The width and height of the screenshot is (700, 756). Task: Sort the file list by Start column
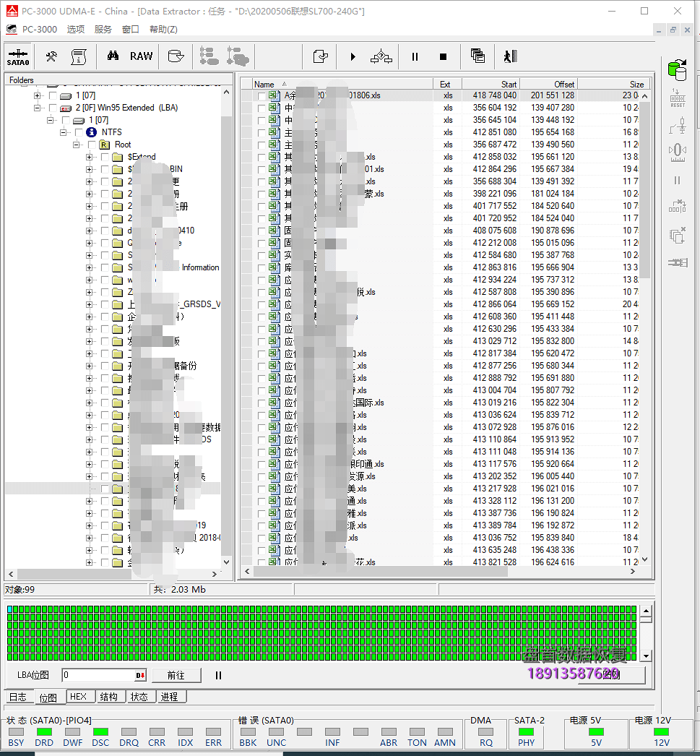pyautogui.click(x=491, y=84)
